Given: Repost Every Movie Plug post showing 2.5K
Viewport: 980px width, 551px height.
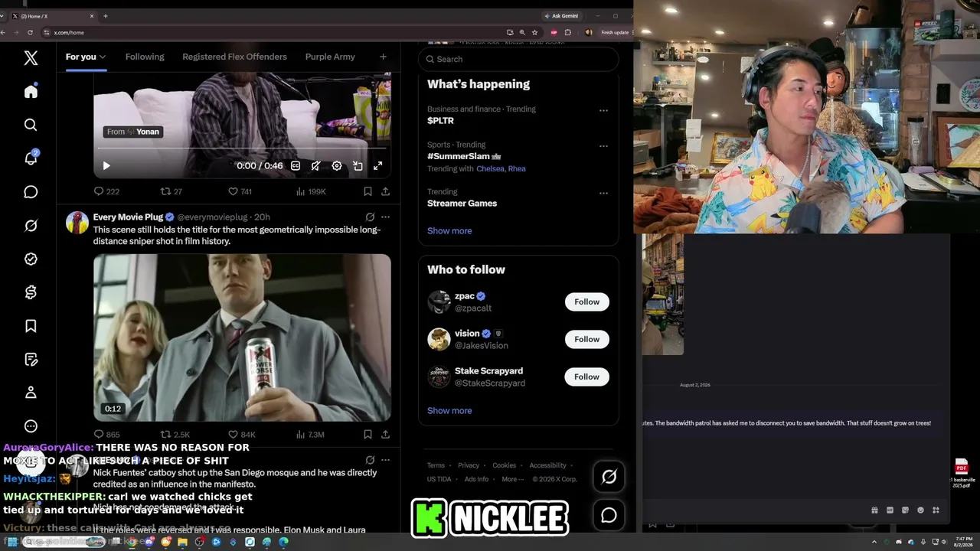Looking at the screenshot, I should [x=175, y=435].
